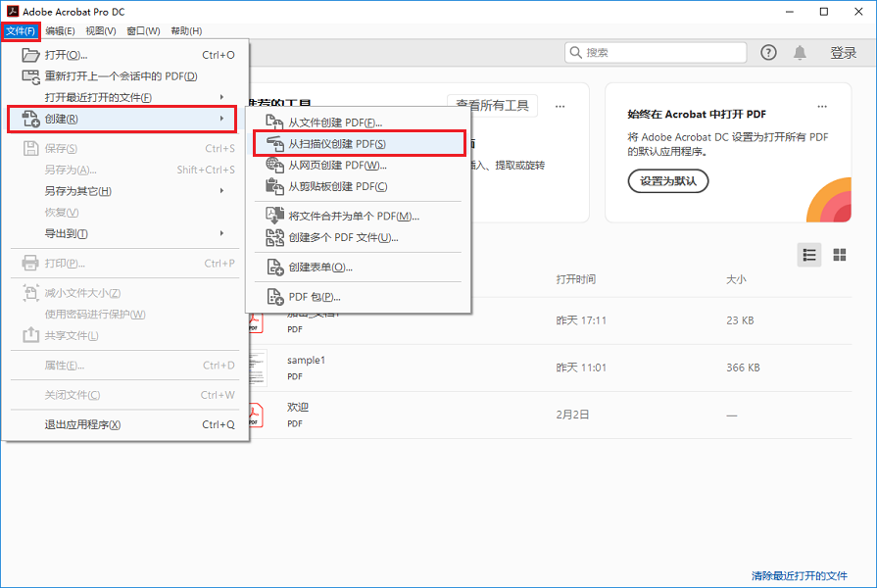The width and height of the screenshot is (877, 588).
Task: Click the open folder icon beside 打开(O)
Action: [x=30, y=55]
